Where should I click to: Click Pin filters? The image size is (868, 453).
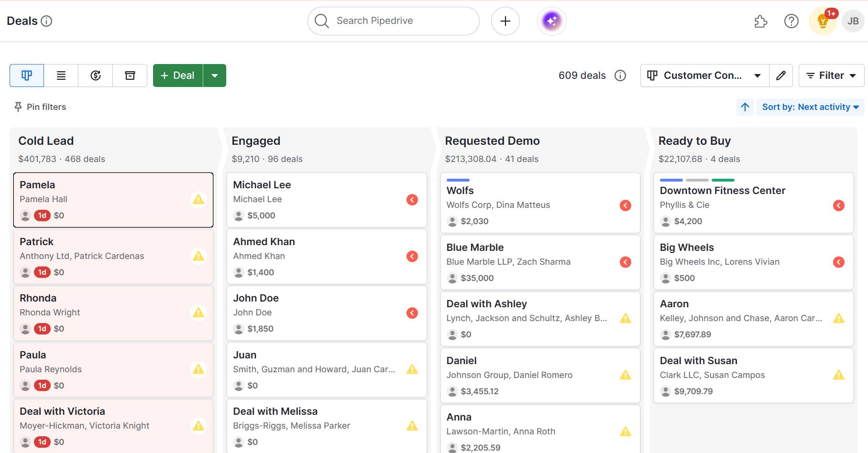(x=40, y=107)
